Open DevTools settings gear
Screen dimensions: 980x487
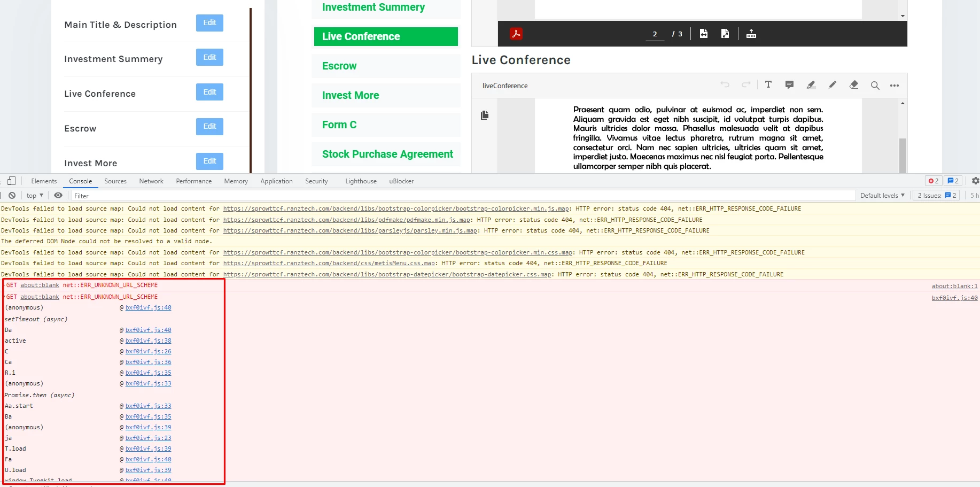pyautogui.click(x=975, y=181)
